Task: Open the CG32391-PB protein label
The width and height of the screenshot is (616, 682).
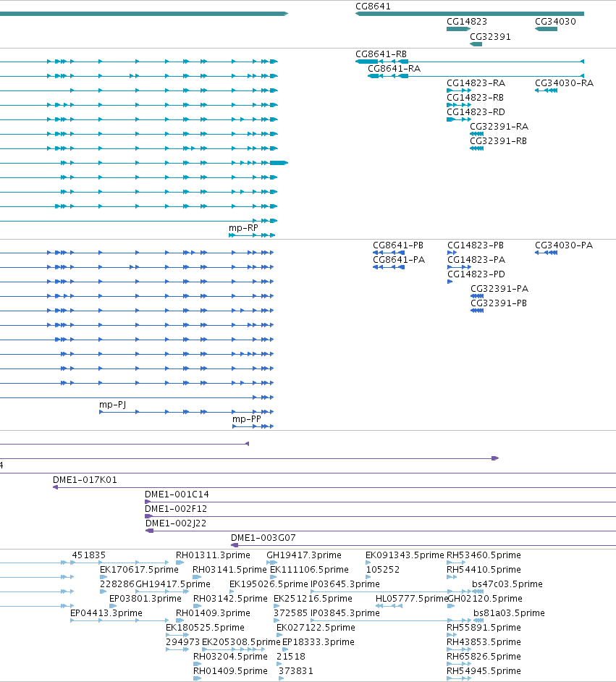Action: click(499, 303)
